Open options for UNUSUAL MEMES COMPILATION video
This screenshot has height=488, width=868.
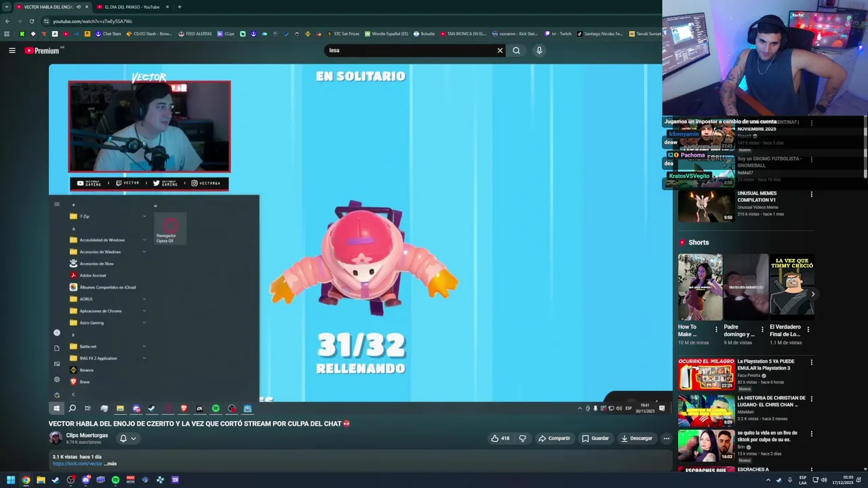point(811,195)
